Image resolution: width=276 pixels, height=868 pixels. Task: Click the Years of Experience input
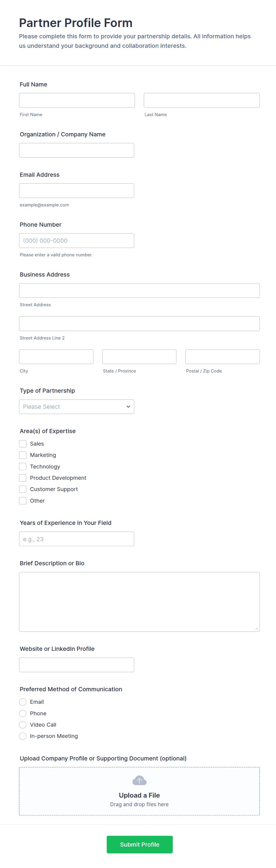pos(76,539)
